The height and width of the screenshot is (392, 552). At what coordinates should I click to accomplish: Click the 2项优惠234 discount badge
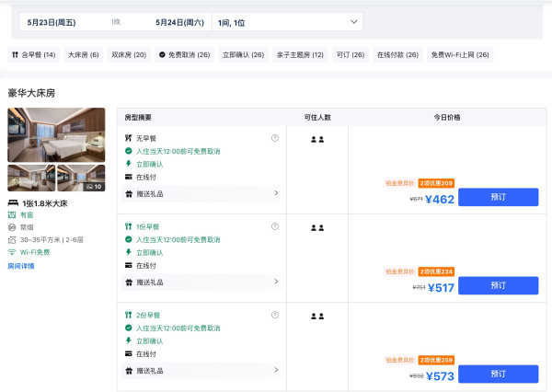[436, 271]
